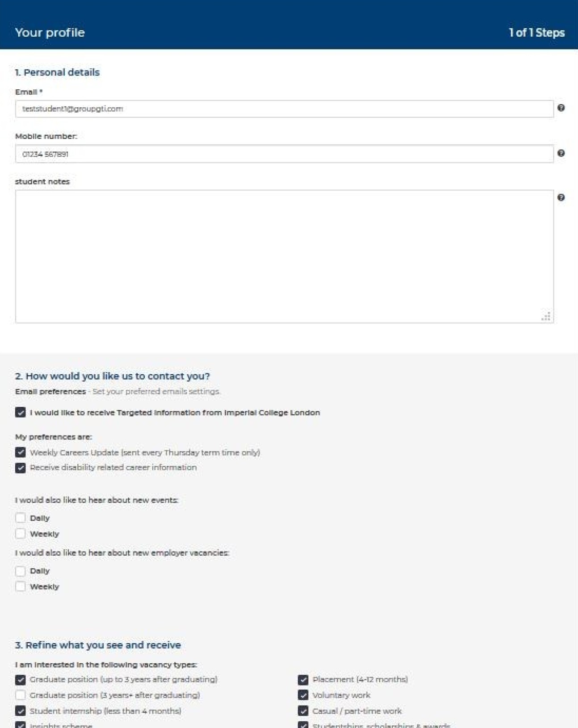Viewport: 578px width, 728px height.
Task: Enable Weekly updates about new events
Action: tap(21, 534)
